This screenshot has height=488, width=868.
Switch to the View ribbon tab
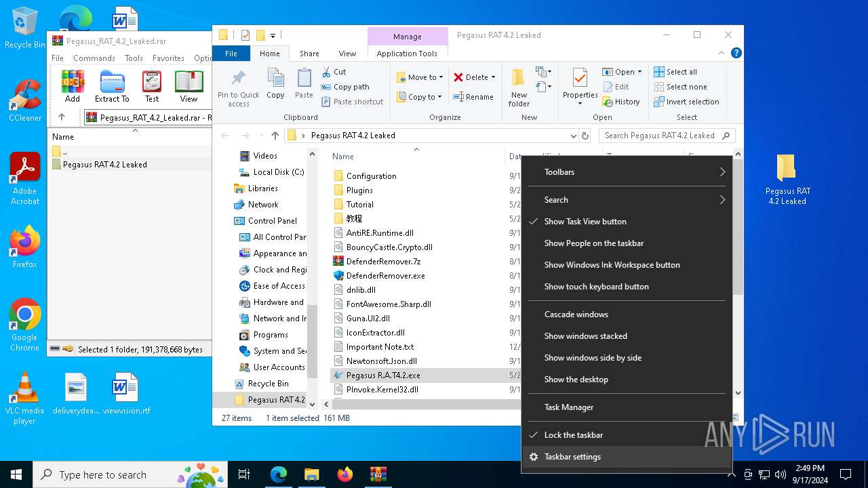[x=347, y=54]
